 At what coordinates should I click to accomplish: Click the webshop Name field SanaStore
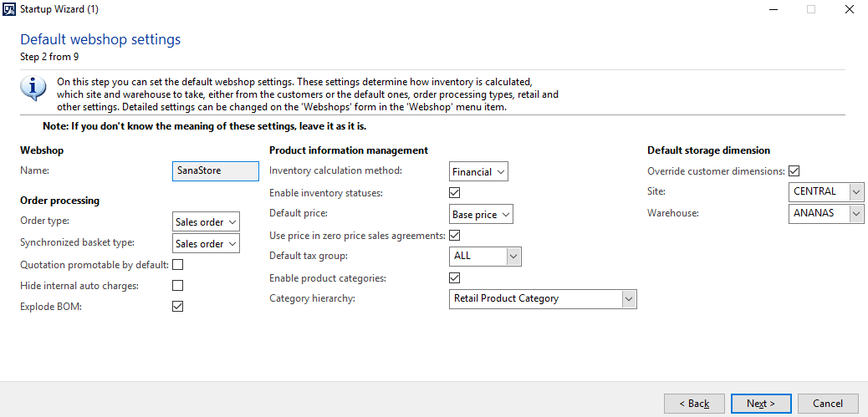[216, 170]
